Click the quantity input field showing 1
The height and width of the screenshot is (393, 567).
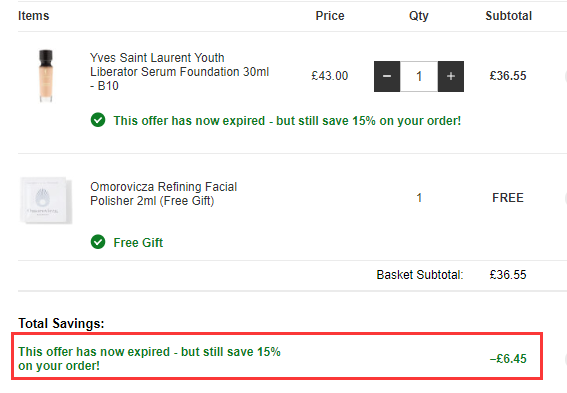pos(419,76)
